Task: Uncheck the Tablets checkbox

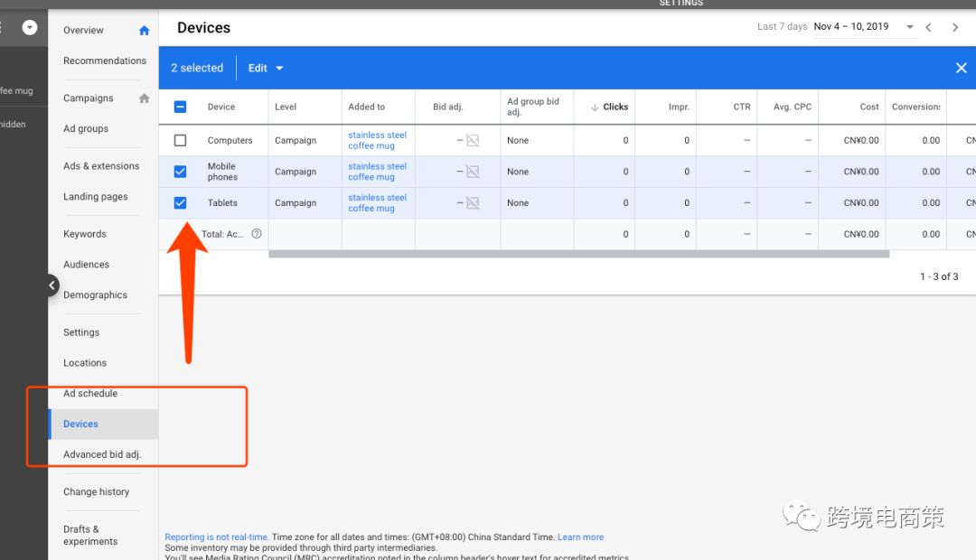Action: pos(180,203)
